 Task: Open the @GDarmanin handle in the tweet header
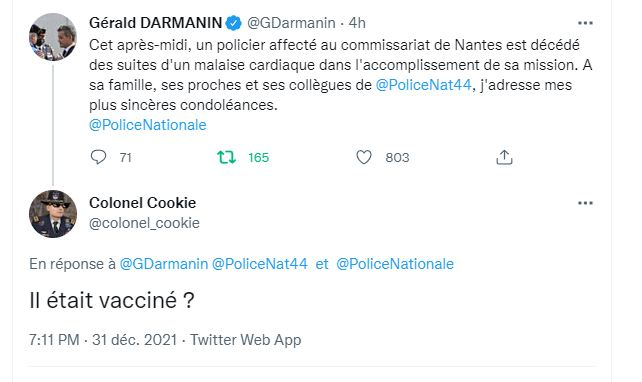pos(291,23)
